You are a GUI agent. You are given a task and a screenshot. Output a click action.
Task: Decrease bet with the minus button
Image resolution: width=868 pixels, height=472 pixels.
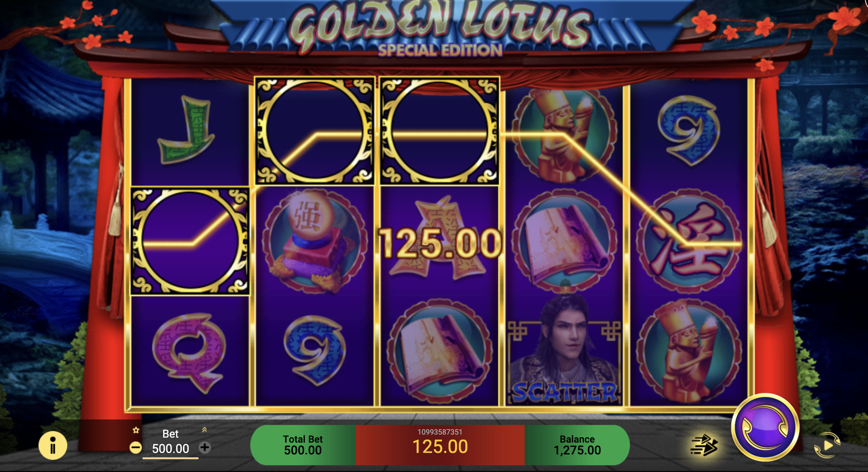pyautogui.click(x=135, y=448)
